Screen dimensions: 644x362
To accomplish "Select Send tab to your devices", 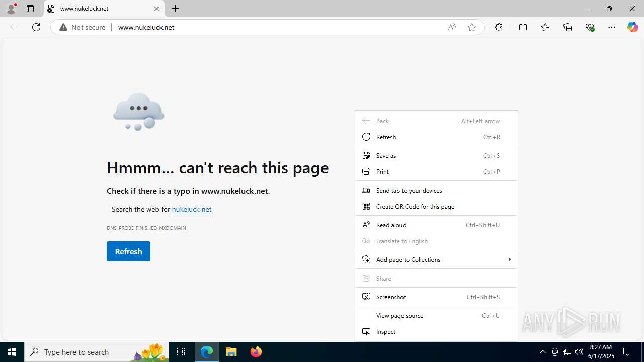I will tap(436, 190).
